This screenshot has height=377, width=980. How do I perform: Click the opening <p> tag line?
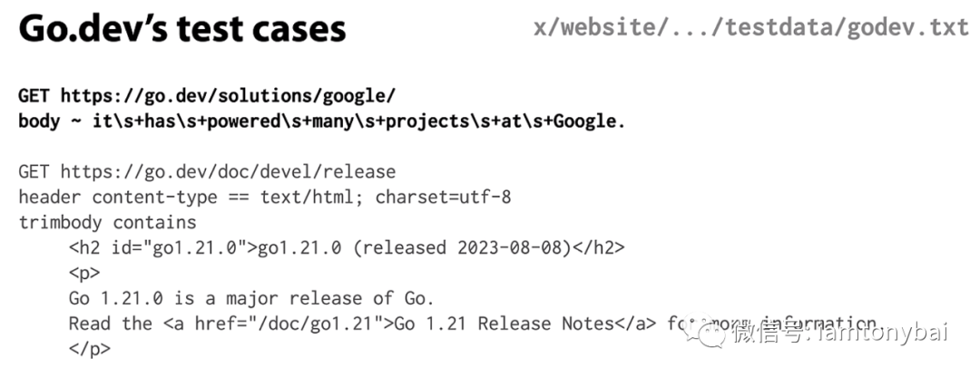point(84,274)
